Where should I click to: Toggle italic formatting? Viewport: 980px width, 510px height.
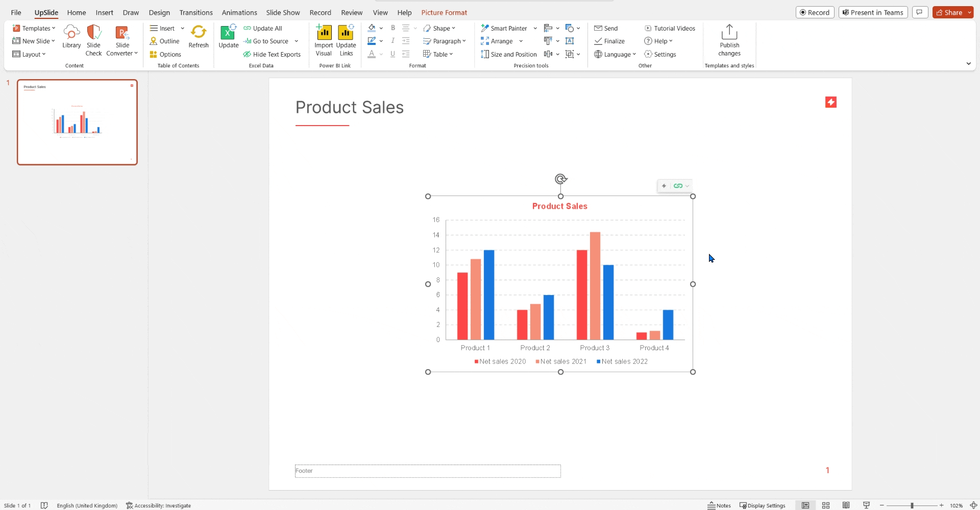(x=393, y=40)
